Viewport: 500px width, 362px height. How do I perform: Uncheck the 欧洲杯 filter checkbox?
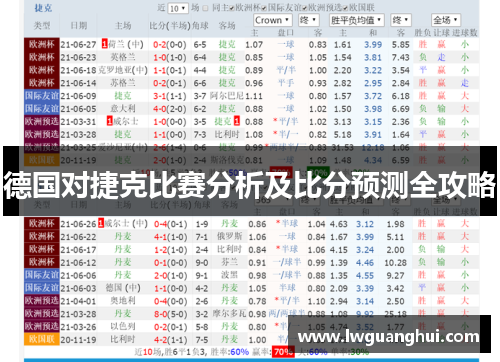[x=232, y=8]
